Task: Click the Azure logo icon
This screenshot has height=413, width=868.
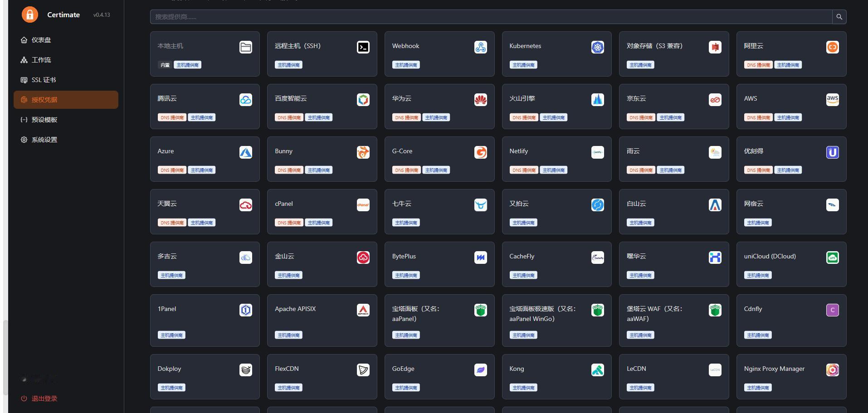Action: pos(246,152)
